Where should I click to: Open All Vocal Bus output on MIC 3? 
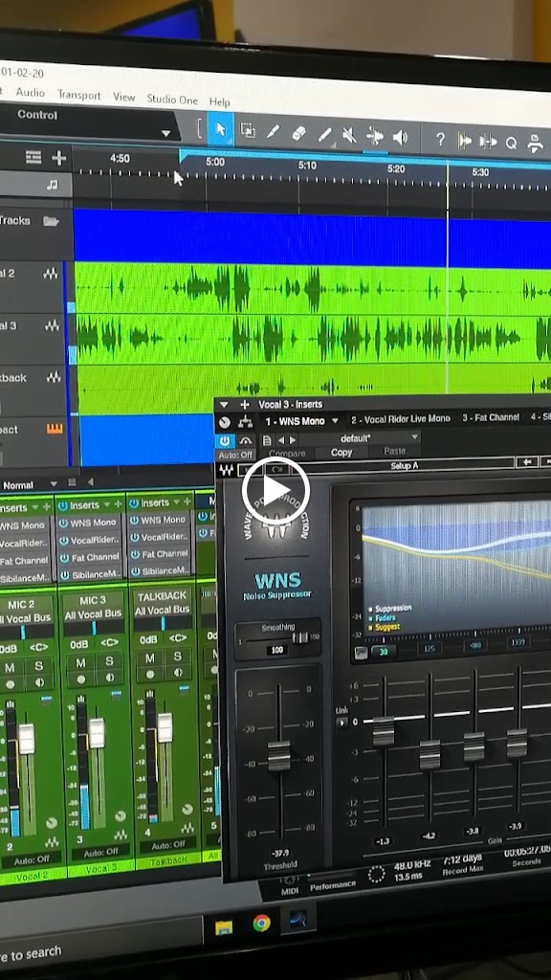[x=93, y=616]
